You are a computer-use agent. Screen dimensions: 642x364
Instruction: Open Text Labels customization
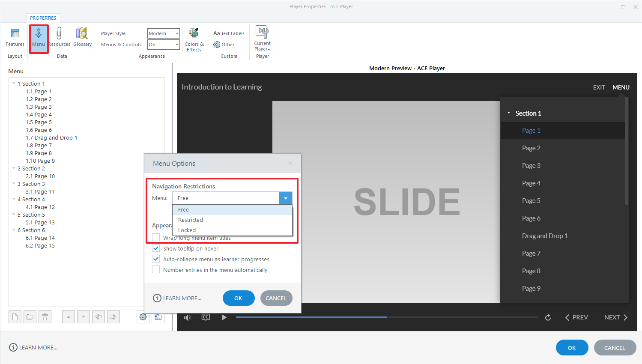click(x=228, y=33)
